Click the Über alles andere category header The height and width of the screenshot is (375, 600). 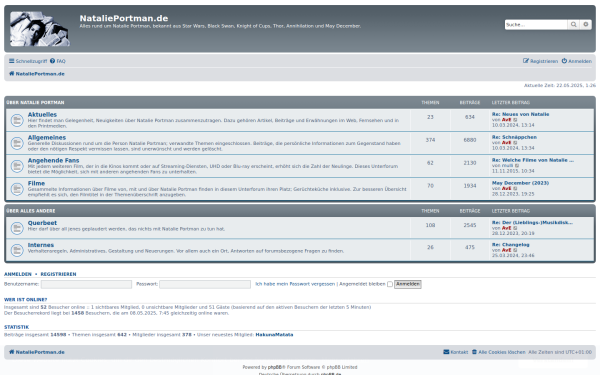click(31, 211)
